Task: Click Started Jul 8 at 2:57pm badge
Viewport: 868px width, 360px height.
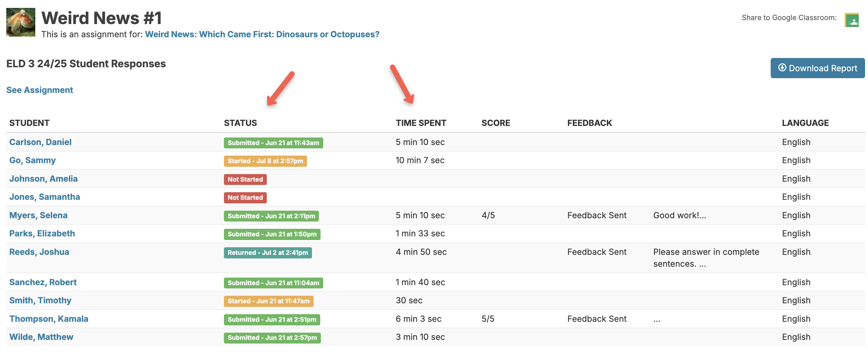Action: (x=265, y=161)
